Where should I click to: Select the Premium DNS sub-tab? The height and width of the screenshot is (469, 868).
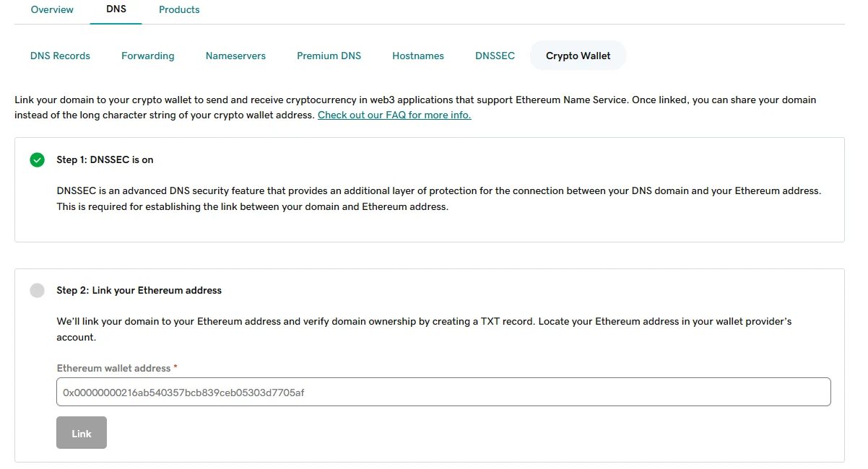coord(329,56)
